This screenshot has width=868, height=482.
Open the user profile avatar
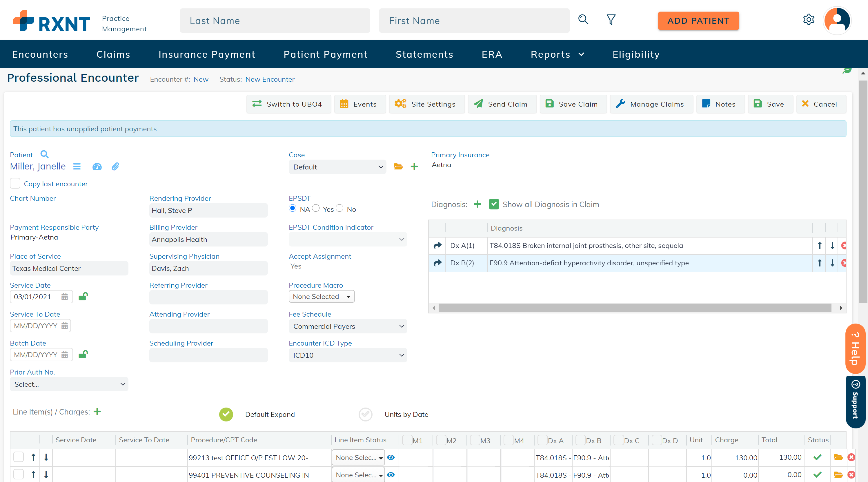pos(837,20)
